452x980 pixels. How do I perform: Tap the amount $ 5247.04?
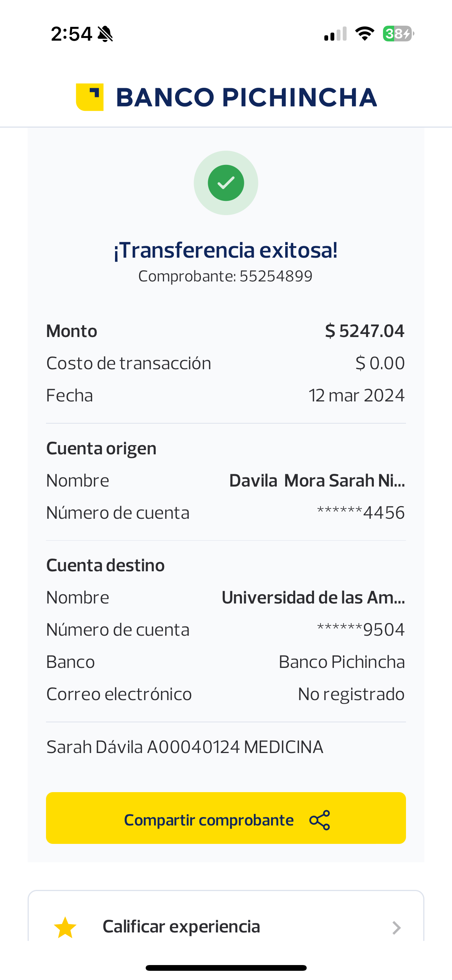pos(365,331)
